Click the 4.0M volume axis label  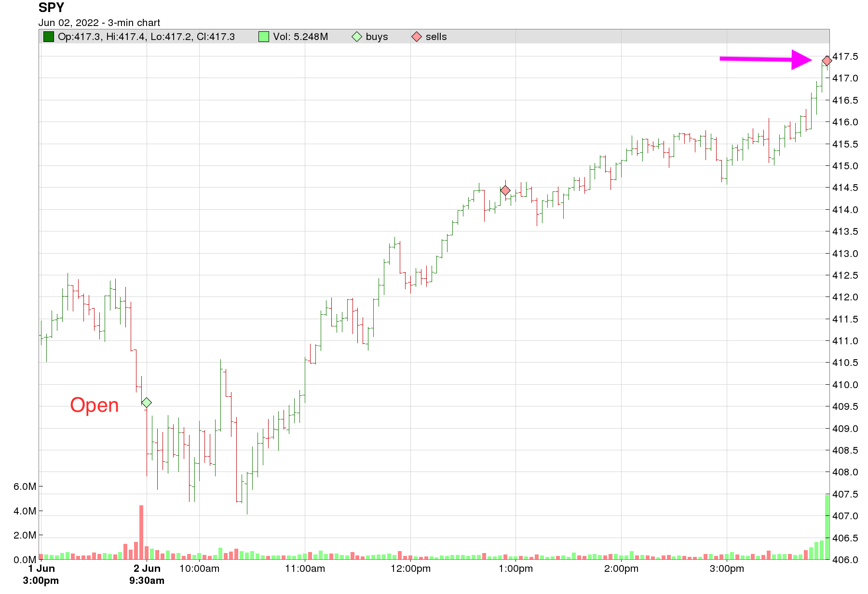pos(25,511)
